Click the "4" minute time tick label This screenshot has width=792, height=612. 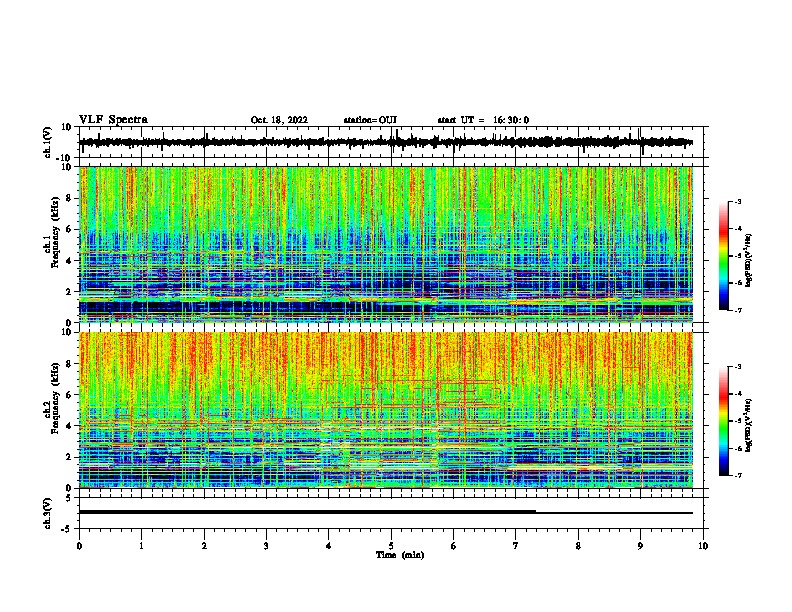(x=329, y=546)
